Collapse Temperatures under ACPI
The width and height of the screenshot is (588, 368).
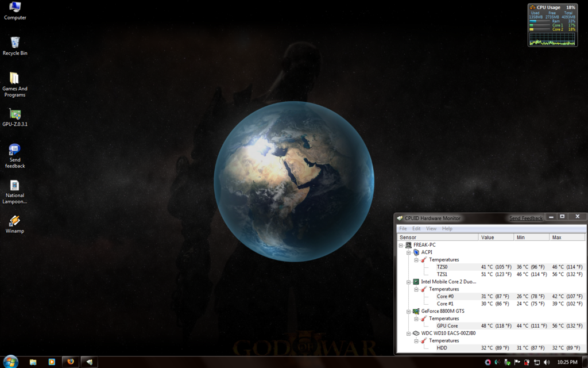416,260
